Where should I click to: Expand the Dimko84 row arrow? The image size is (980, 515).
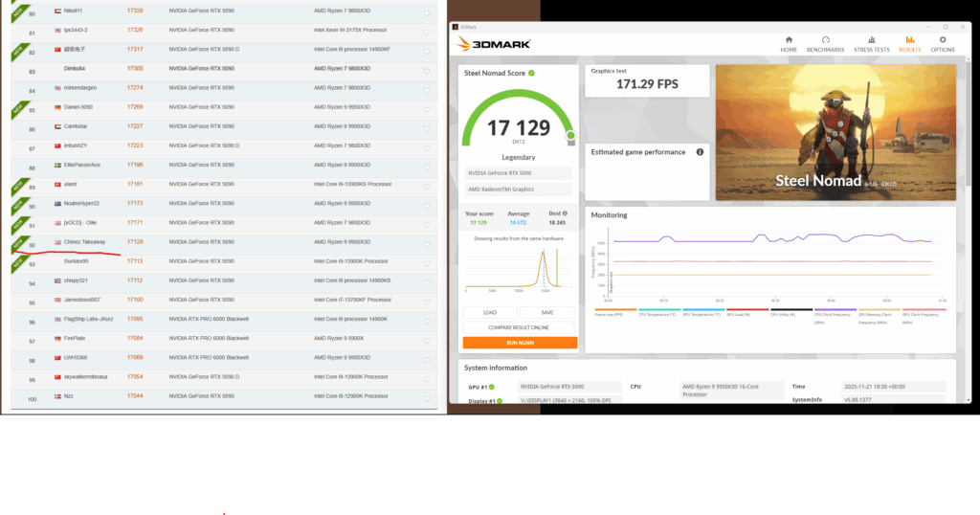coord(427,71)
